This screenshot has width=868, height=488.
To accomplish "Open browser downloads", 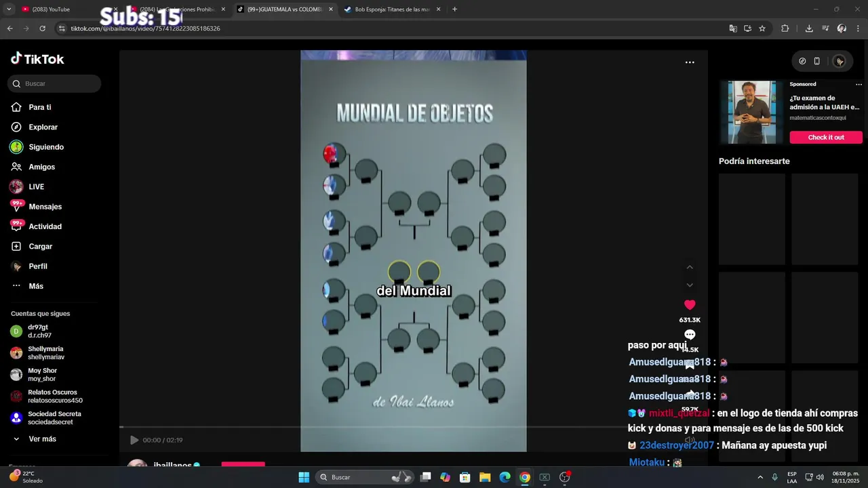I will point(809,28).
